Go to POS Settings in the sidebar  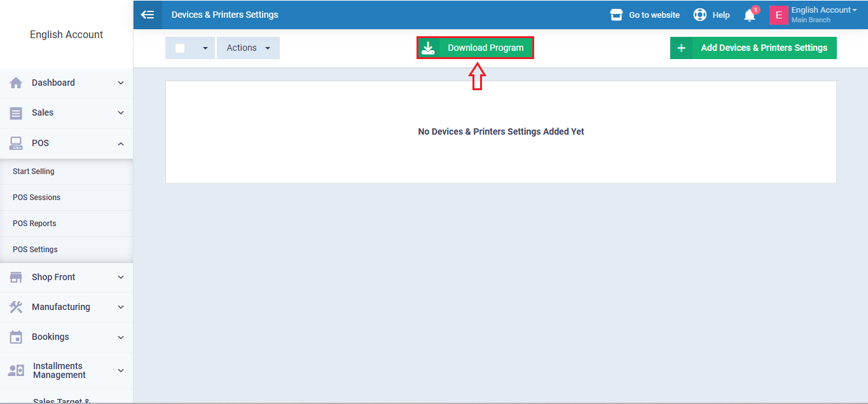pyautogui.click(x=35, y=250)
